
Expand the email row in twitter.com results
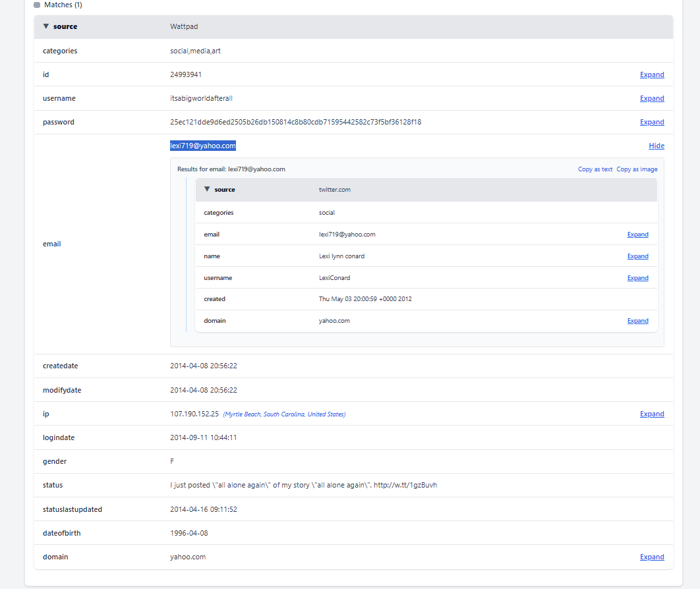(637, 235)
